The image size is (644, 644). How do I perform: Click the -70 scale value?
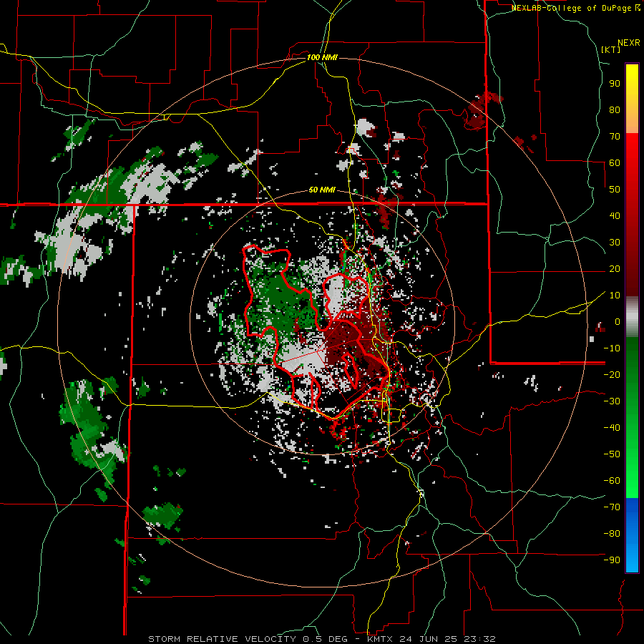coord(612,507)
